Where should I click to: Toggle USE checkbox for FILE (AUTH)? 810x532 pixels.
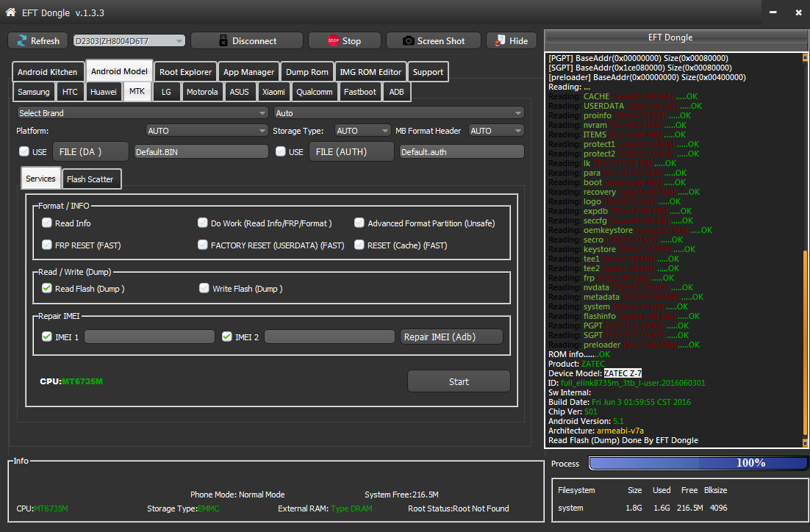point(281,151)
